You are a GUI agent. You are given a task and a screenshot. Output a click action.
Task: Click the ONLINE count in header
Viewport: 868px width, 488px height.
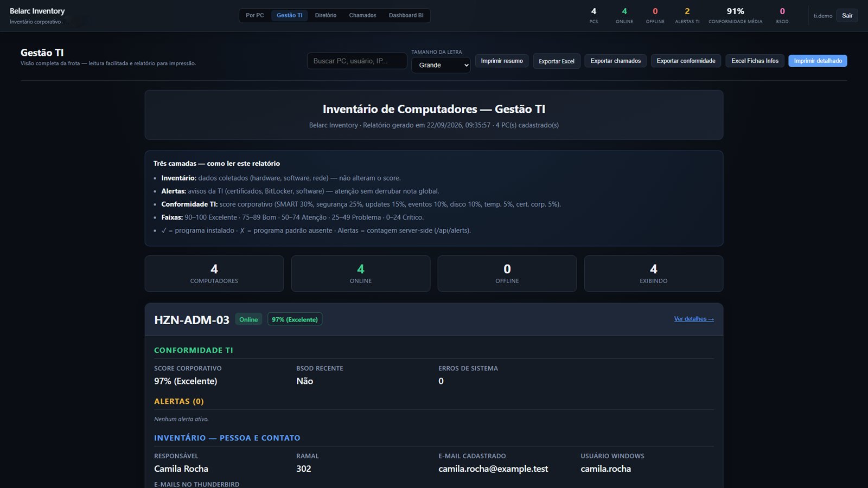(x=624, y=16)
